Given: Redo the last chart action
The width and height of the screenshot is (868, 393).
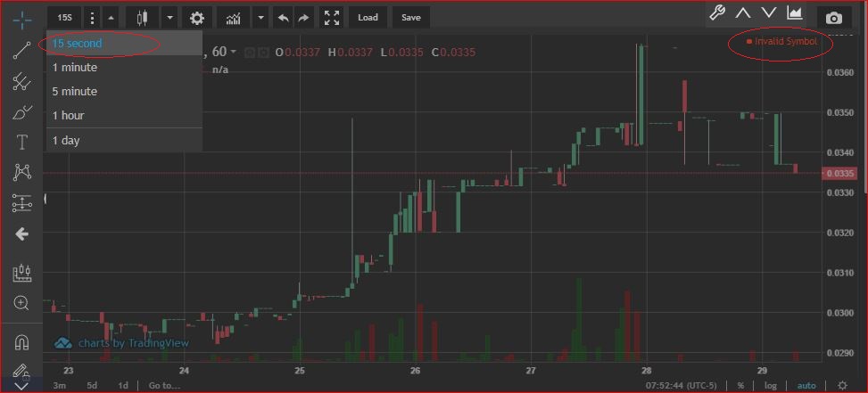Looking at the screenshot, I should [303, 18].
